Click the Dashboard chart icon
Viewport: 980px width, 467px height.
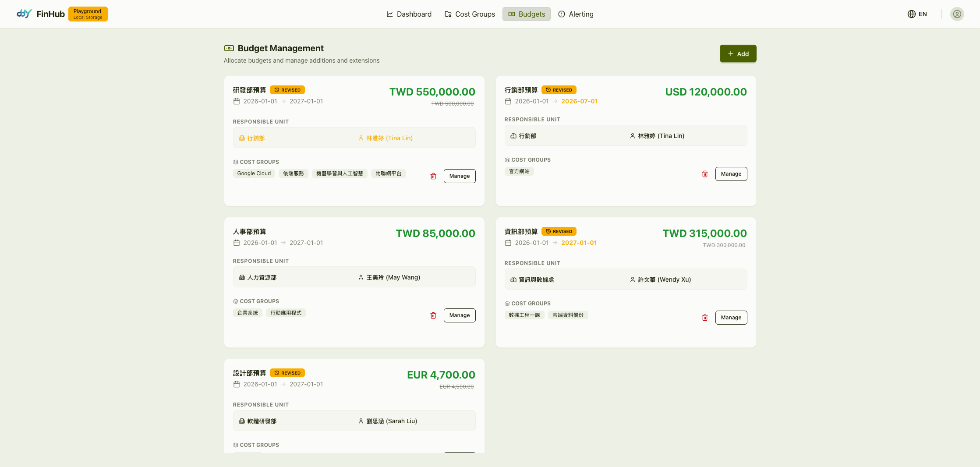pos(390,14)
